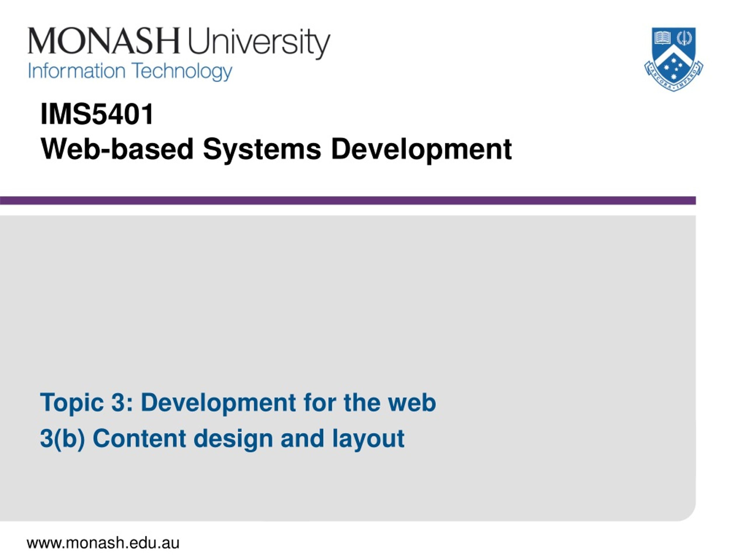Click the Monash University crest logo

[x=674, y=60]
